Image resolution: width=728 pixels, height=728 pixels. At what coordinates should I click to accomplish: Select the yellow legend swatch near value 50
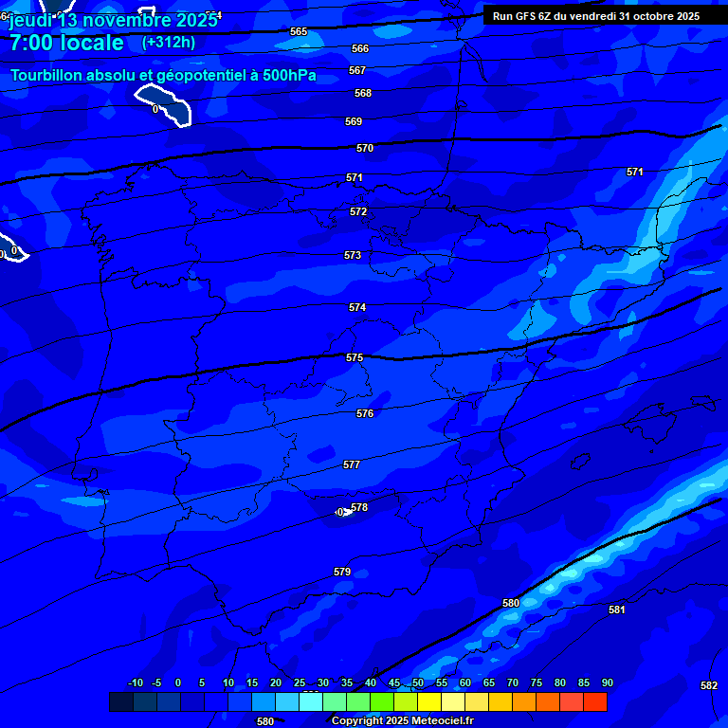(x=429, y=702)
